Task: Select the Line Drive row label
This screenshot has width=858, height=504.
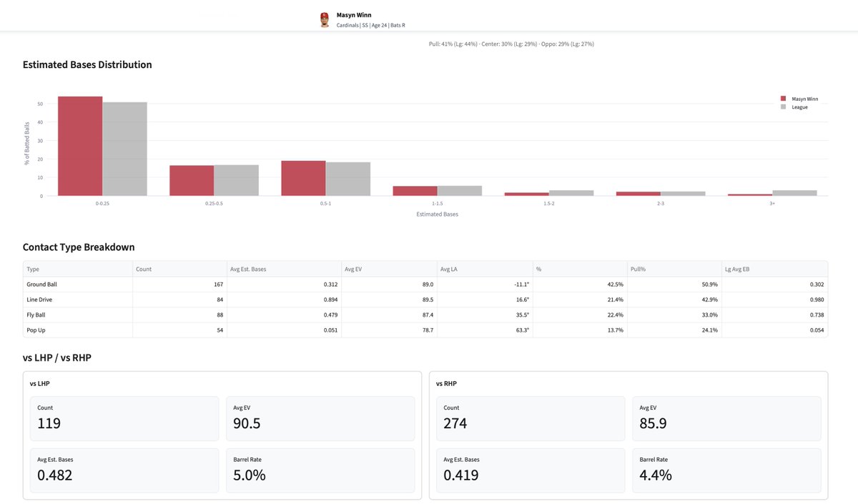Action: tap(39, 300)
